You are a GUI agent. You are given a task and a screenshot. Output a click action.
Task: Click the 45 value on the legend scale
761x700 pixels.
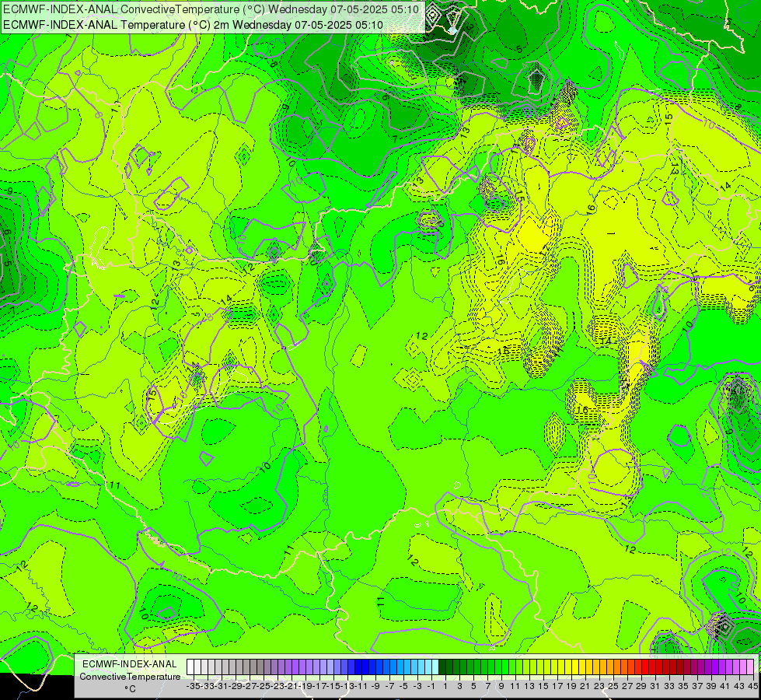[x=752, y=687]
